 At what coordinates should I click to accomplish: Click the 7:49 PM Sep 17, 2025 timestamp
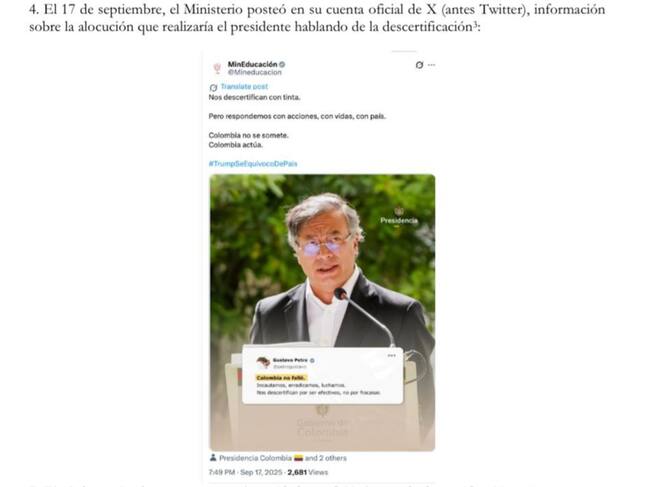pyautogui.click(x=245, y=472)
